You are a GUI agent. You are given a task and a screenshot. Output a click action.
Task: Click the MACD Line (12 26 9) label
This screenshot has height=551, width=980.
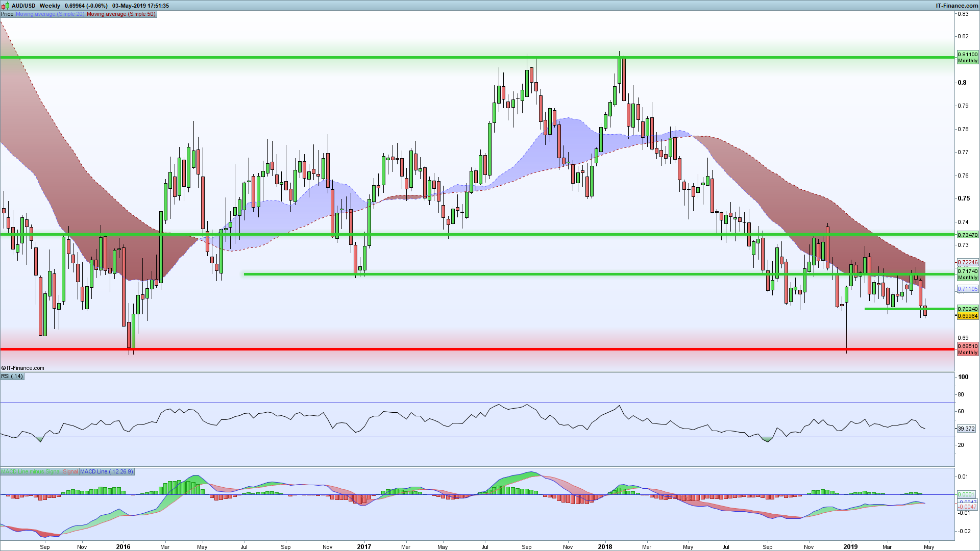tap(106, 472)
